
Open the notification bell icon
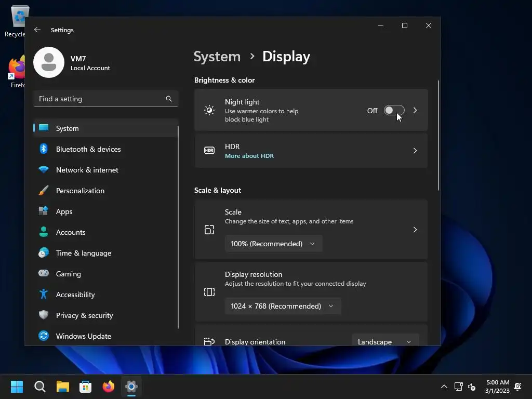click(x=518, y=387)
